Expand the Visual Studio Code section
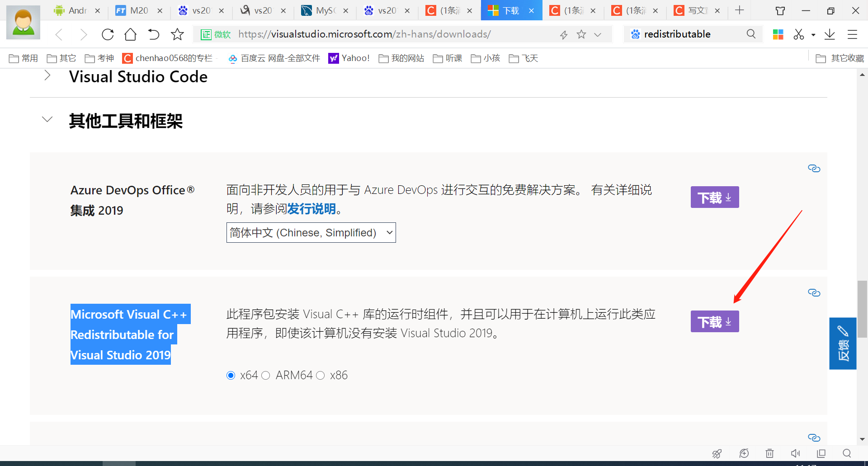Viewport: 868px width, 466px height. tap(47, 75)
